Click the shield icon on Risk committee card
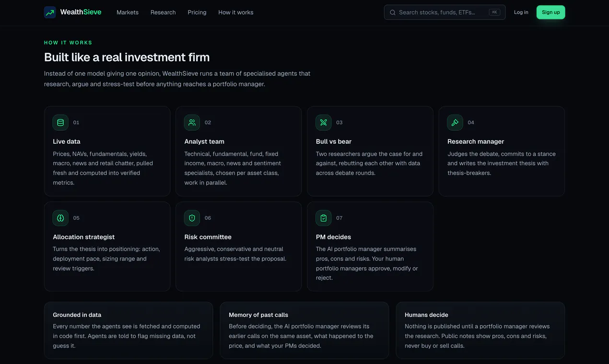The image size is (609, 364). [x=192, y=218]
